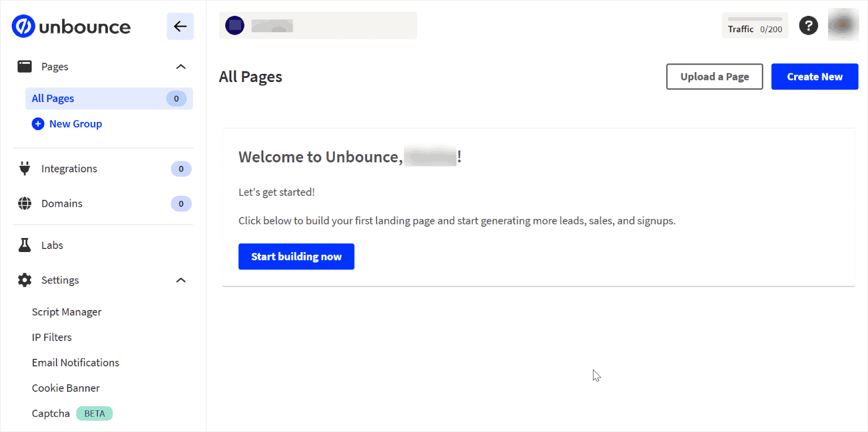Collapse the Pages section
This screenshot has height=432, width=868.
181,66
